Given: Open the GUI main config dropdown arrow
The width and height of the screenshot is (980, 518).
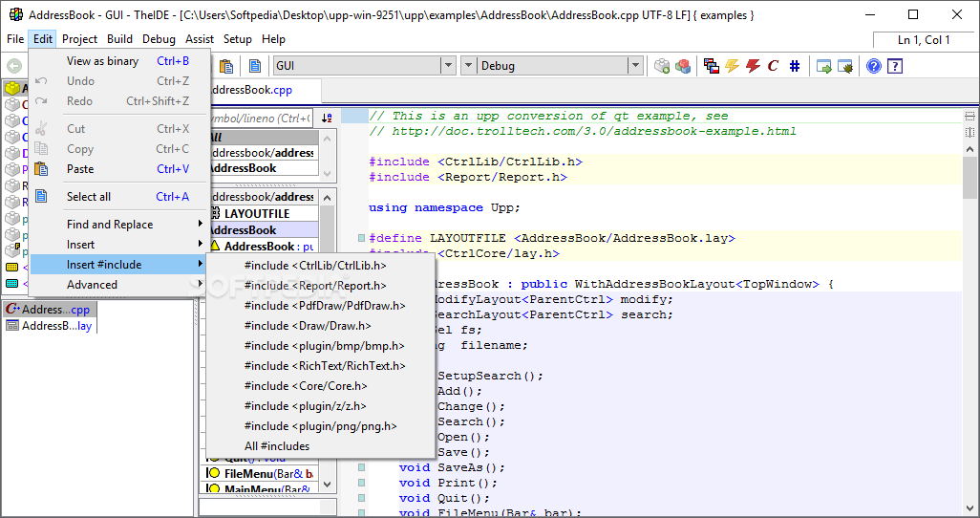Looking at the screenshot, I should (x=448, y=66).
